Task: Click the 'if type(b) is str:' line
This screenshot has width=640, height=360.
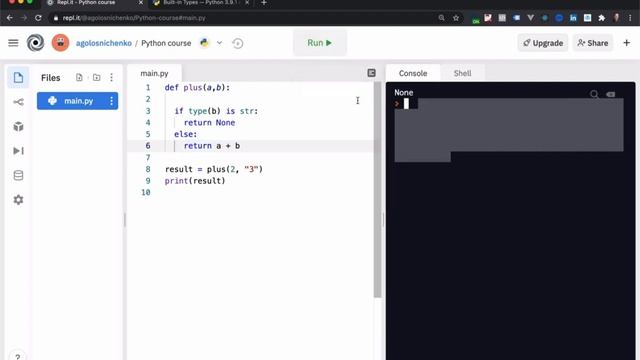Action: pos(216,111)
